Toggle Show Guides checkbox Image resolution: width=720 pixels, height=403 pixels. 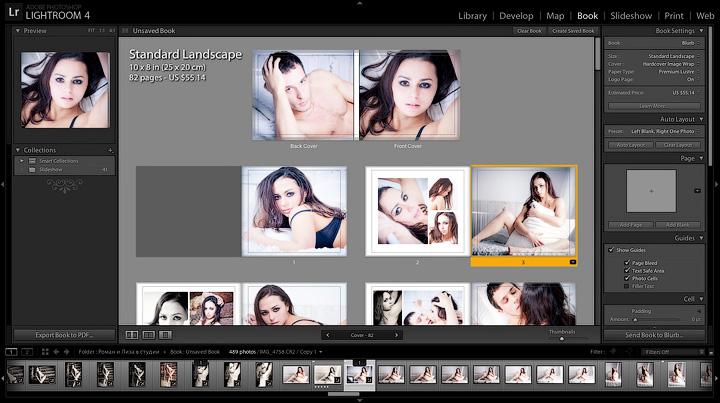611,249
